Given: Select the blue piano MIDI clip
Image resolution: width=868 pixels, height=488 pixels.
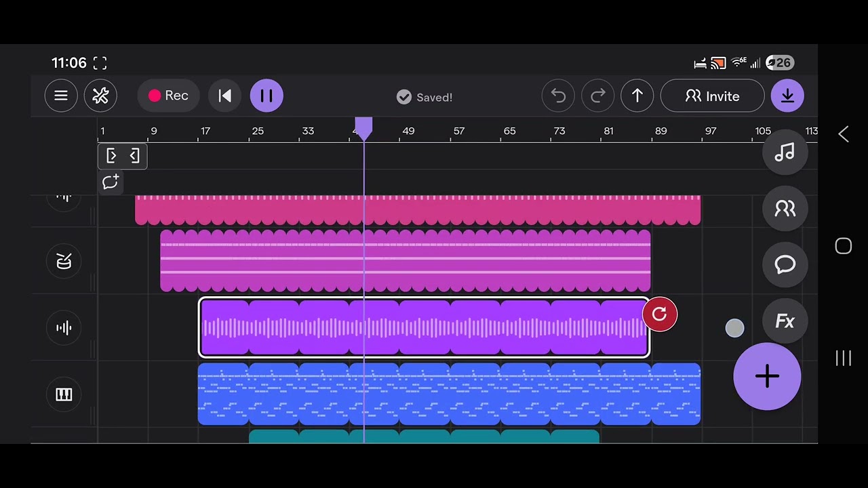Looking at the screenshot, I should [449, 394].
